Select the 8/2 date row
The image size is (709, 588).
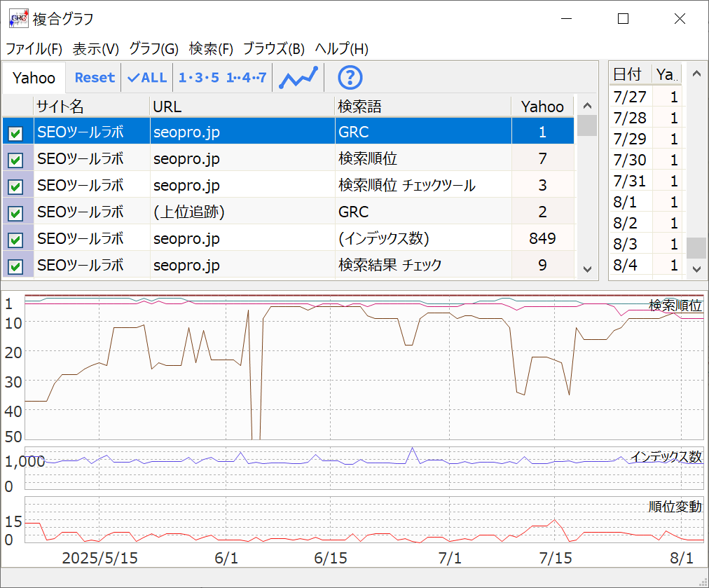pyautogui.click(x=646, y=223)
